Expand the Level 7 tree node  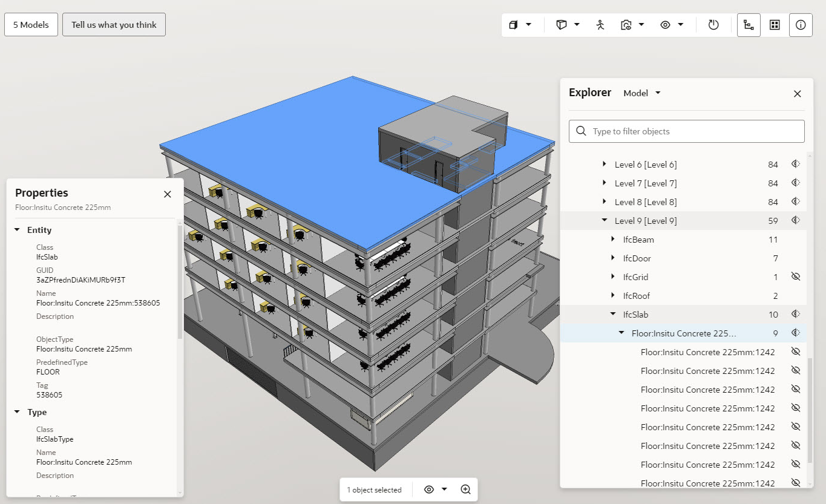[x=604, y=183]
